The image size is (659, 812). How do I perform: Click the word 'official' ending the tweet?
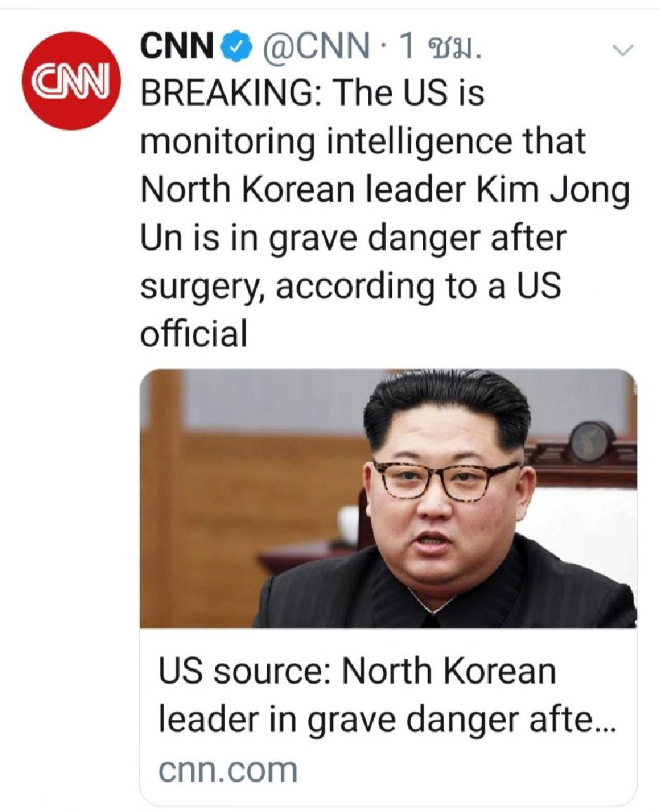[x=194, y=334]
